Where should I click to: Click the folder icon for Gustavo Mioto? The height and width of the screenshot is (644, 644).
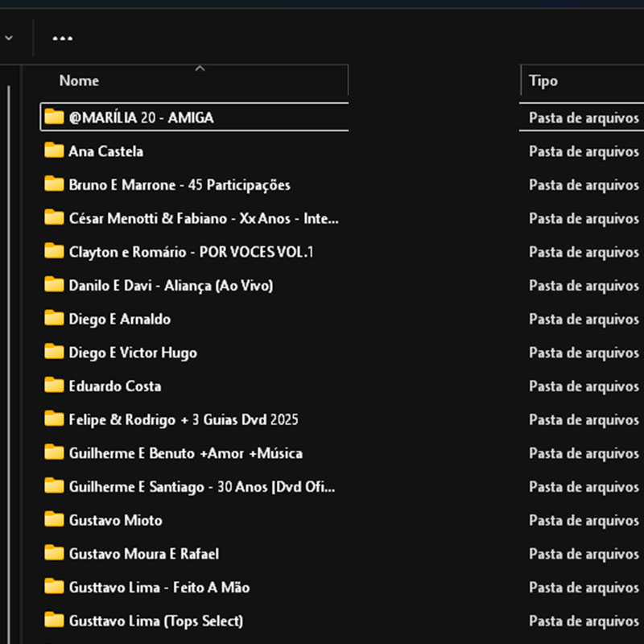(x=54, y=519)
